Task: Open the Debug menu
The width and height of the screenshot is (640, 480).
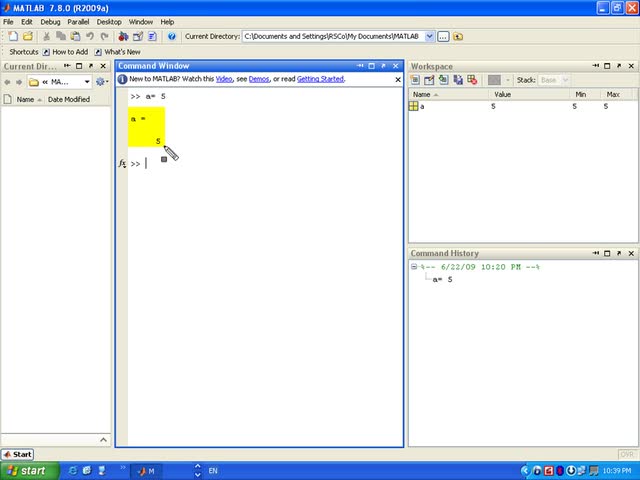Action: click(x=50, y=22)
